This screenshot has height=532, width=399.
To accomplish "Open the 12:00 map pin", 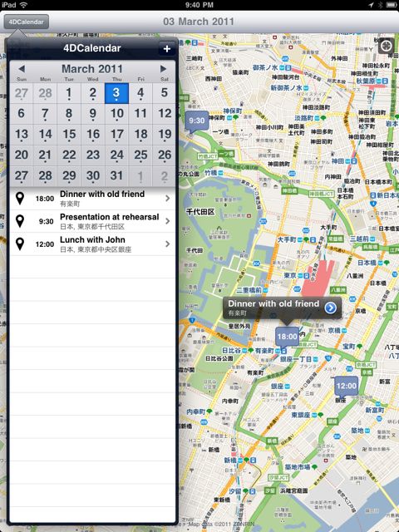I will [347, 387].
